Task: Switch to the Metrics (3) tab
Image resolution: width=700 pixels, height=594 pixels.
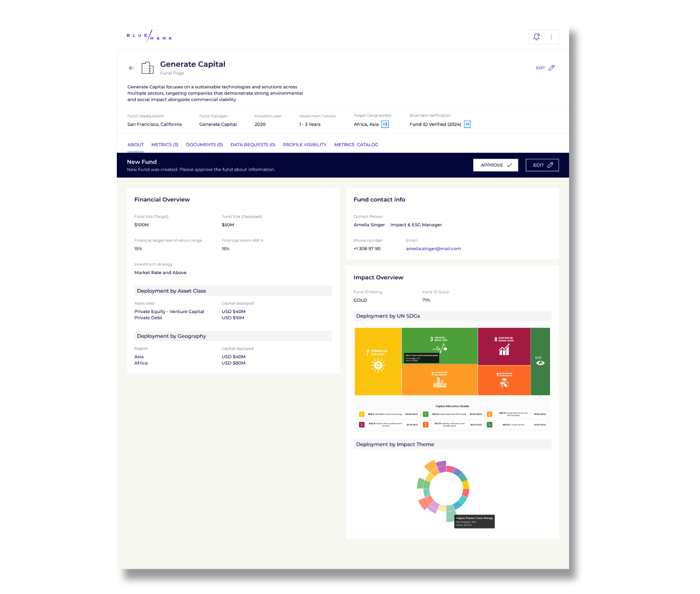Action: [x=165, y=145]
